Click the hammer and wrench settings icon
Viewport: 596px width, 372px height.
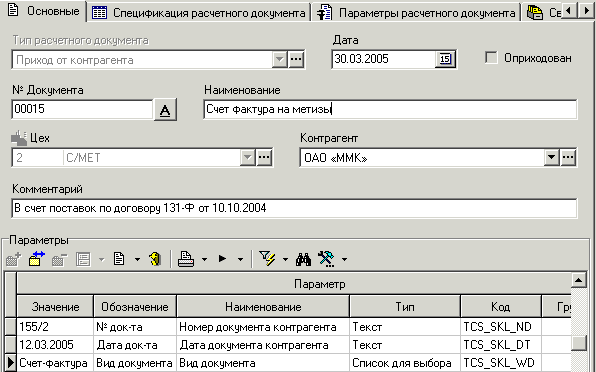click(x=327, y=259)
